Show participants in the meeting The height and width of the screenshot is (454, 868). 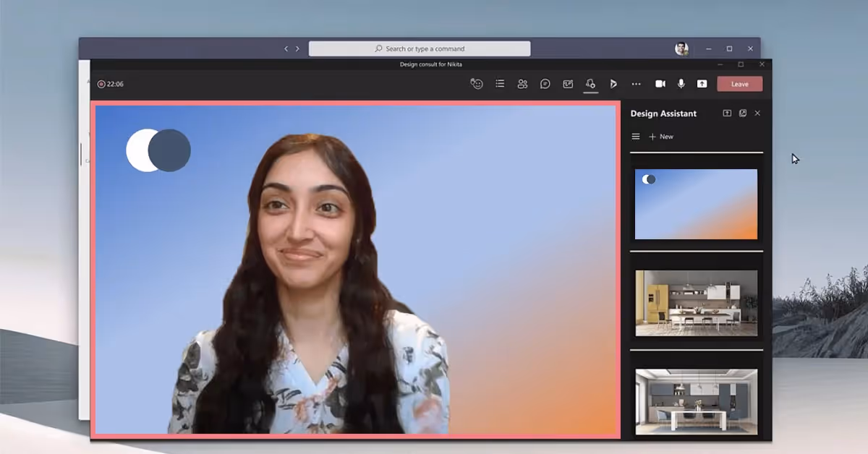tap(522, 84)
